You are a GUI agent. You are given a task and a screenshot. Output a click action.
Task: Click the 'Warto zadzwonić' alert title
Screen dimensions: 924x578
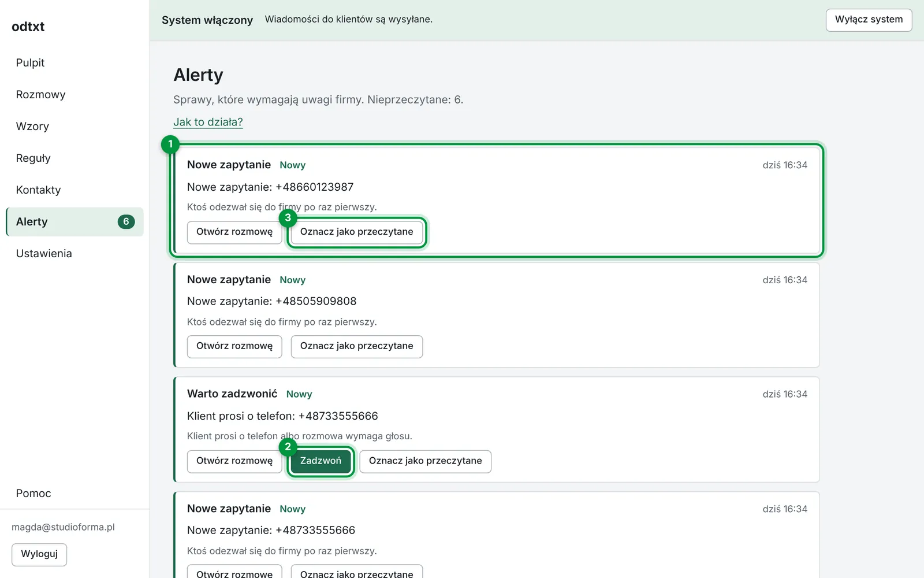232,394
